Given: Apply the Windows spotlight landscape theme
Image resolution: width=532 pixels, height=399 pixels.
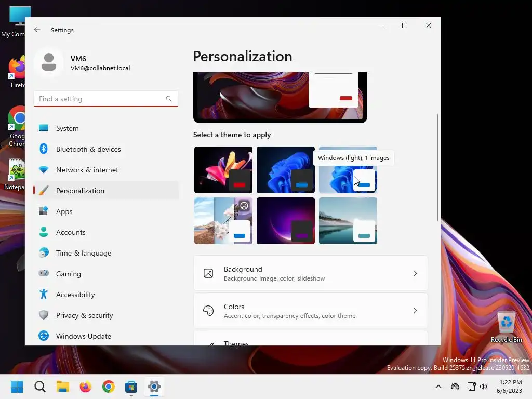Looking at the screenshot, I should (x=223, y=221).
